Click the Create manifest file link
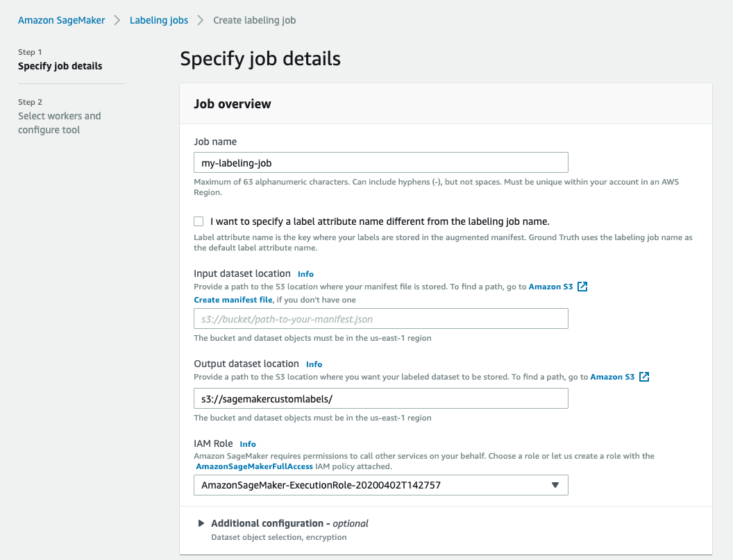The width and height of the screenshot is (733, 560). tap(233, 299)
